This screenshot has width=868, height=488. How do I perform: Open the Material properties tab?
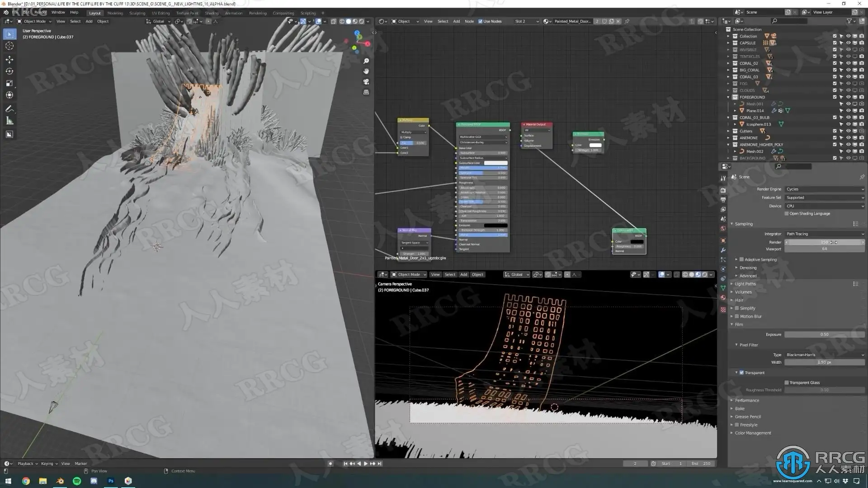click(723, 298)
